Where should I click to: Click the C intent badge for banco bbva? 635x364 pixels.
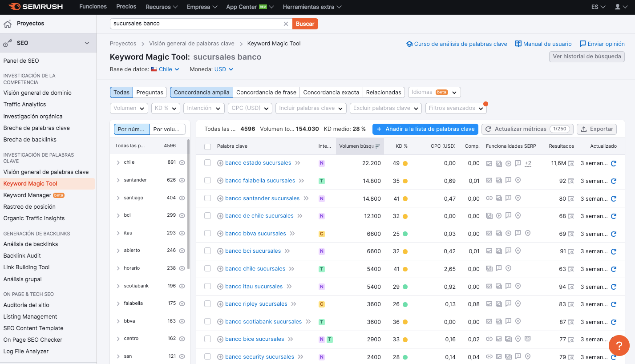pyautogui.click(x=322, y=234)
